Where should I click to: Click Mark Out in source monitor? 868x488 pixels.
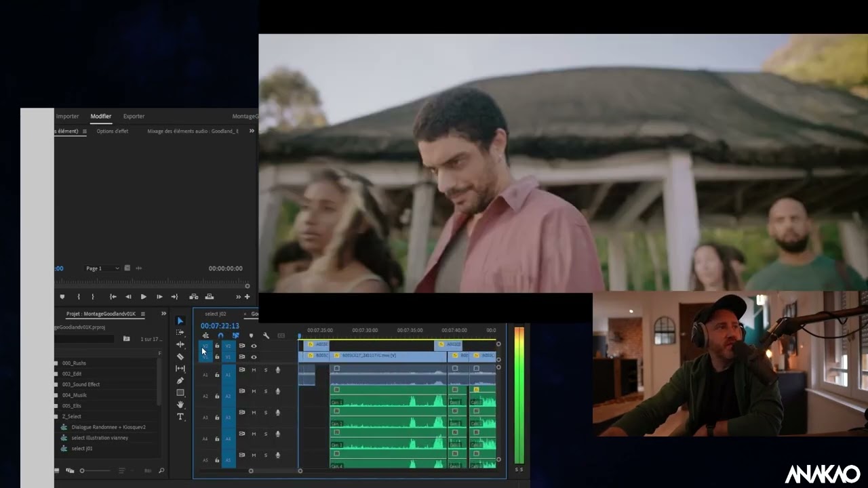coord(93,296)
